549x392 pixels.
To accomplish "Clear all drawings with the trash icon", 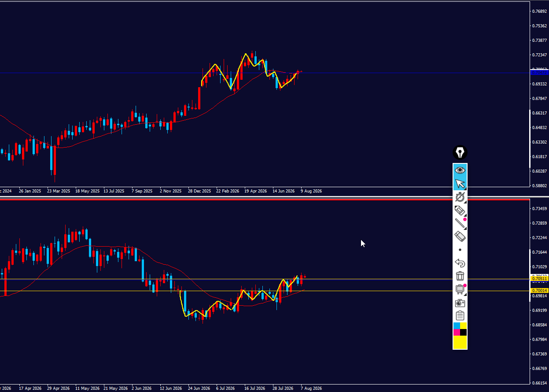I will click(x=460, y=276).
